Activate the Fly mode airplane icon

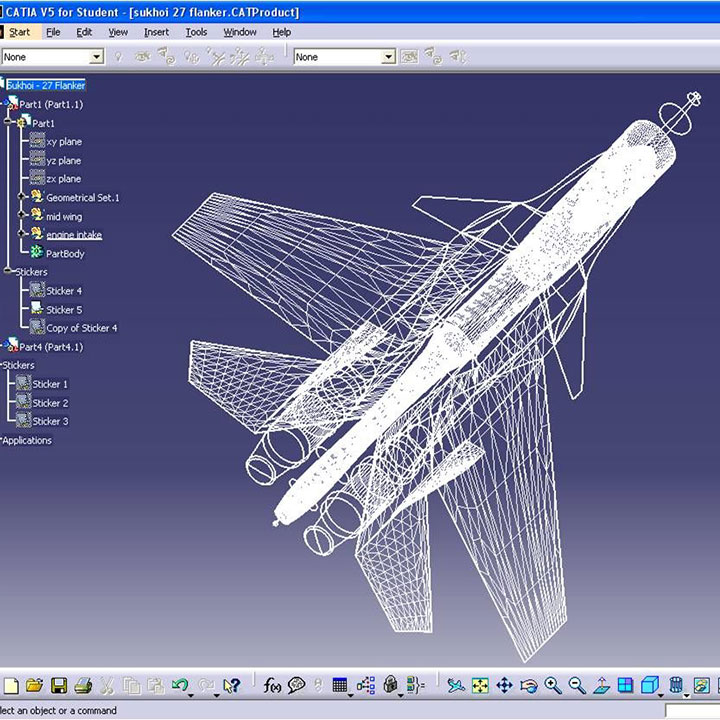[x=456, y=686]
